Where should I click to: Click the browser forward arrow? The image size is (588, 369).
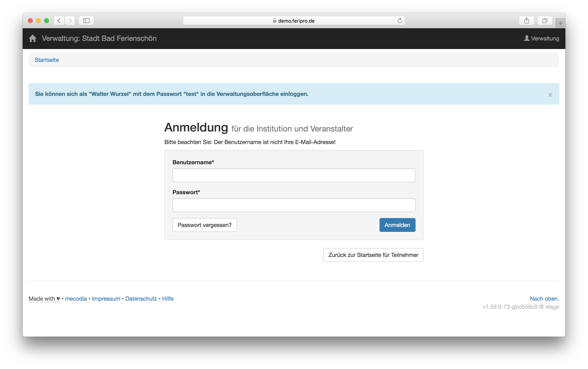[x=70, y=21]
